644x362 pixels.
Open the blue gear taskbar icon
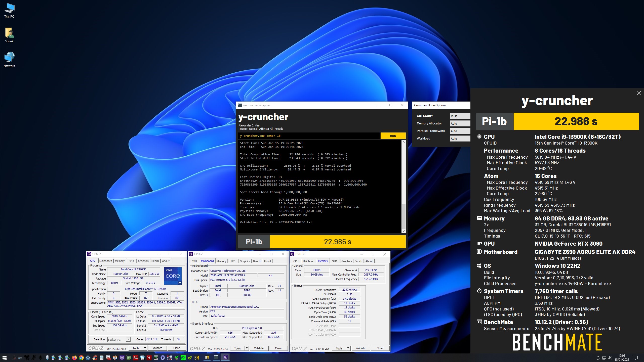coord(163,358)
